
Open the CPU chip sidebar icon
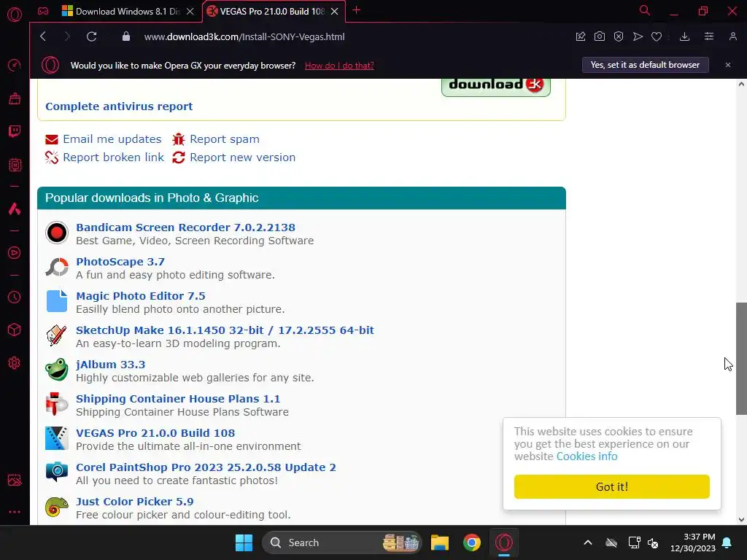pyautogui.click(x=15, y=166)
